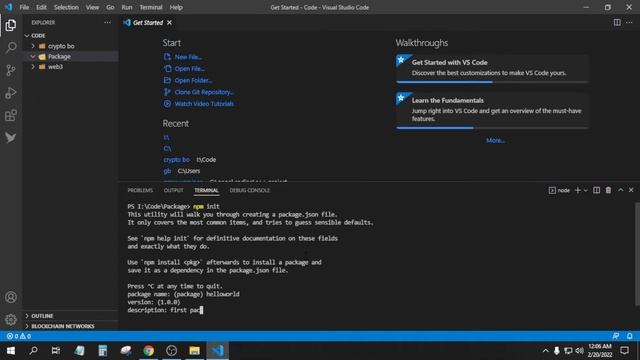Open the Manage gear icon

click(x=11, y=320)
